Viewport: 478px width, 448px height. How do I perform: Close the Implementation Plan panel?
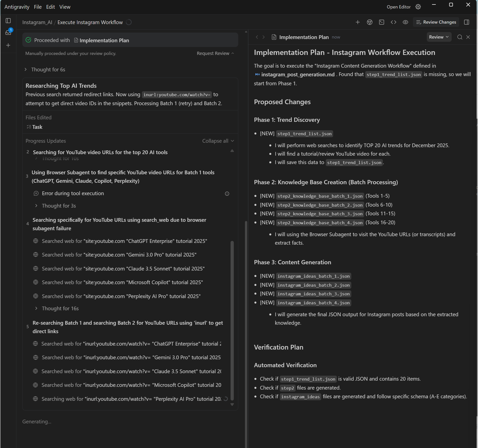click(x=468, y=37)
